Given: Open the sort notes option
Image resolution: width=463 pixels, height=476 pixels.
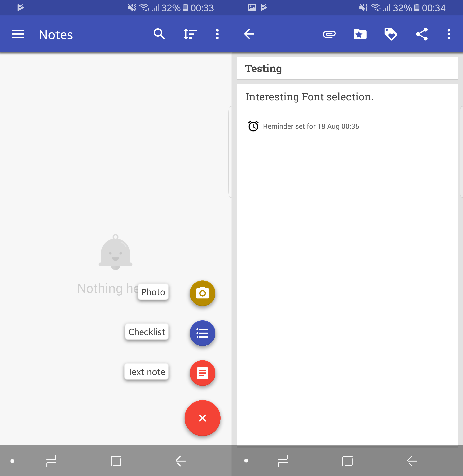Looking at the screenshot, I should tap(190, 34).
